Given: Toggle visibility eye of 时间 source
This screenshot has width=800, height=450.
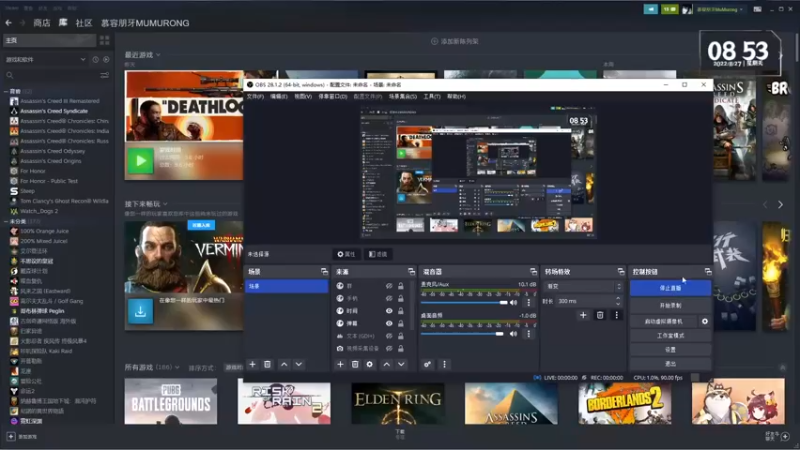Looking at the screenshot, I should tap(389, 311).
